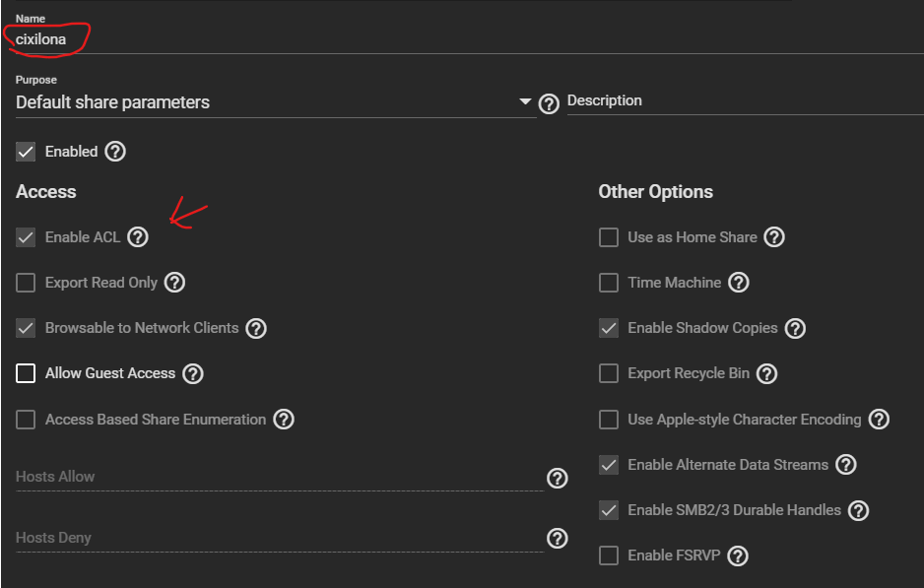
Task: View help for Allow Guest Access
Action: click(x=193, y=373)
